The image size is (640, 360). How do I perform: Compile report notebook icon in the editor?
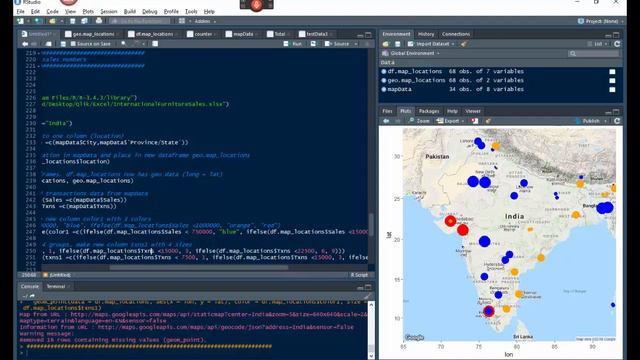[155, 44]
